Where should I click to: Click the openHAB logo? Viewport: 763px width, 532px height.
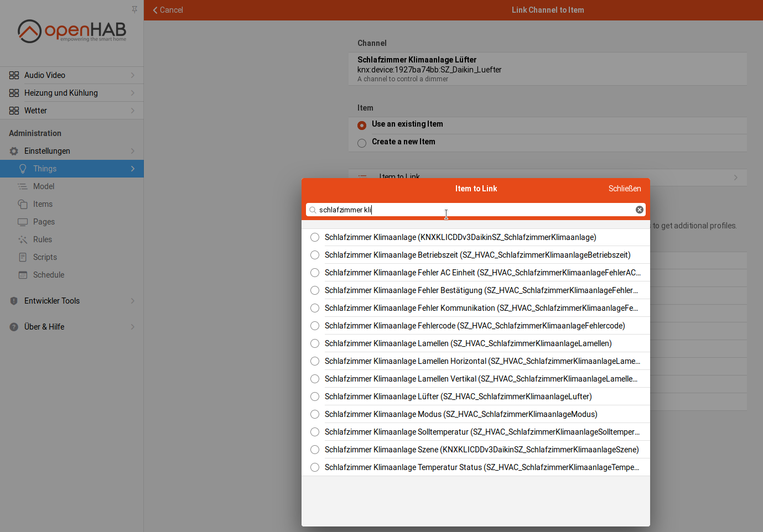[72, 31]
